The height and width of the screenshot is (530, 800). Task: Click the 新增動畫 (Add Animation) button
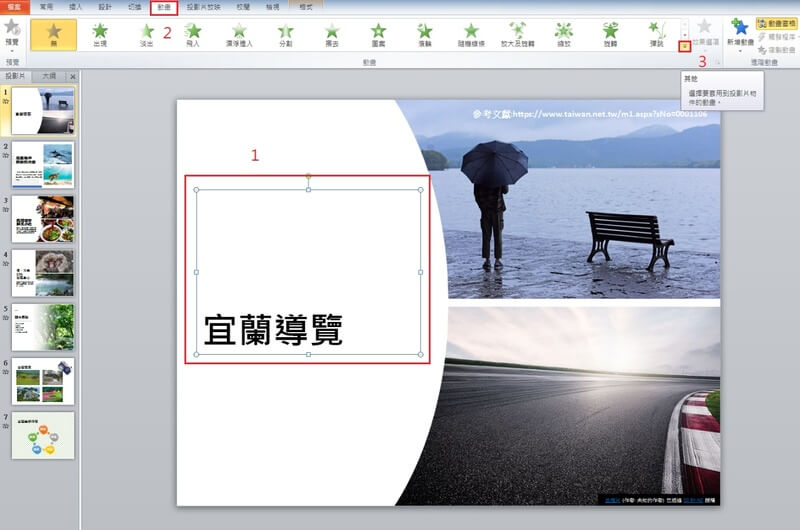pyautogui.click(x=740, y=33)
